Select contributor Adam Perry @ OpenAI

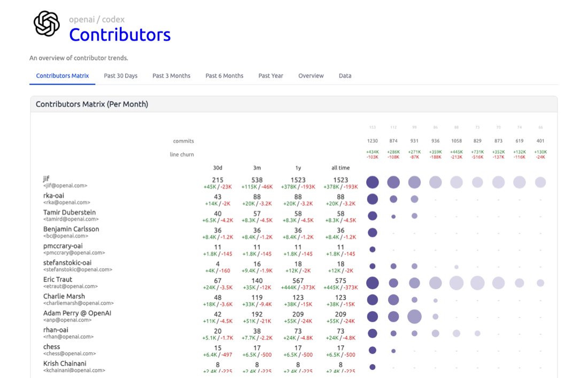(78, 313)
